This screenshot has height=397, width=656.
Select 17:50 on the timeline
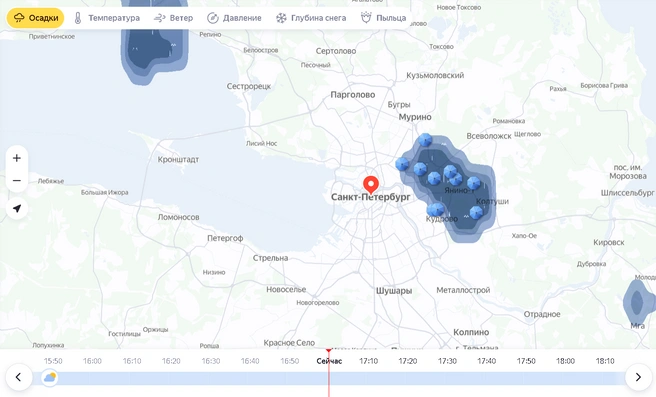point(526,361)
